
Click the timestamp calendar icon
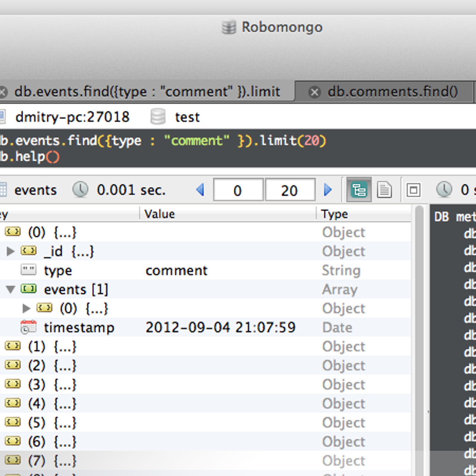tap(29, 327)
